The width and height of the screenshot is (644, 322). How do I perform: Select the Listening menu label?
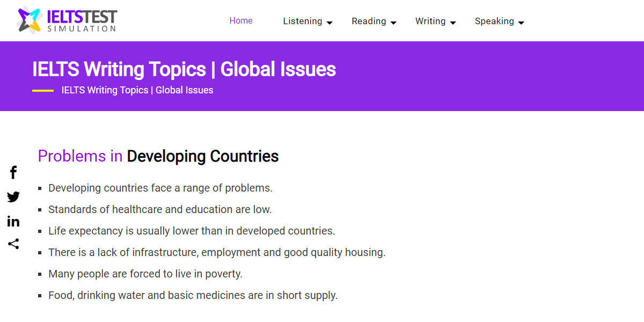pyautogui.click(x=303, y=21)
